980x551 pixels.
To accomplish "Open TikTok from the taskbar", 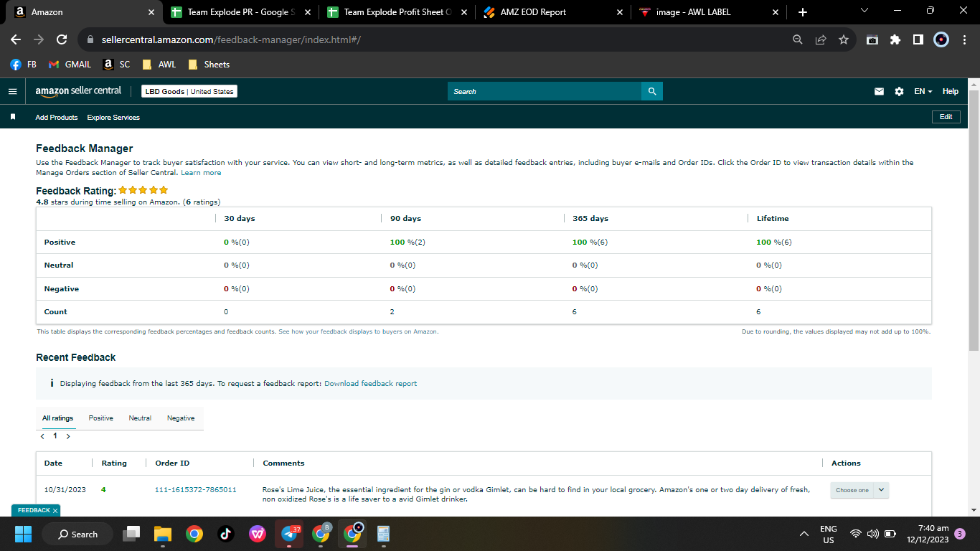I will click(x=225, y=534).
